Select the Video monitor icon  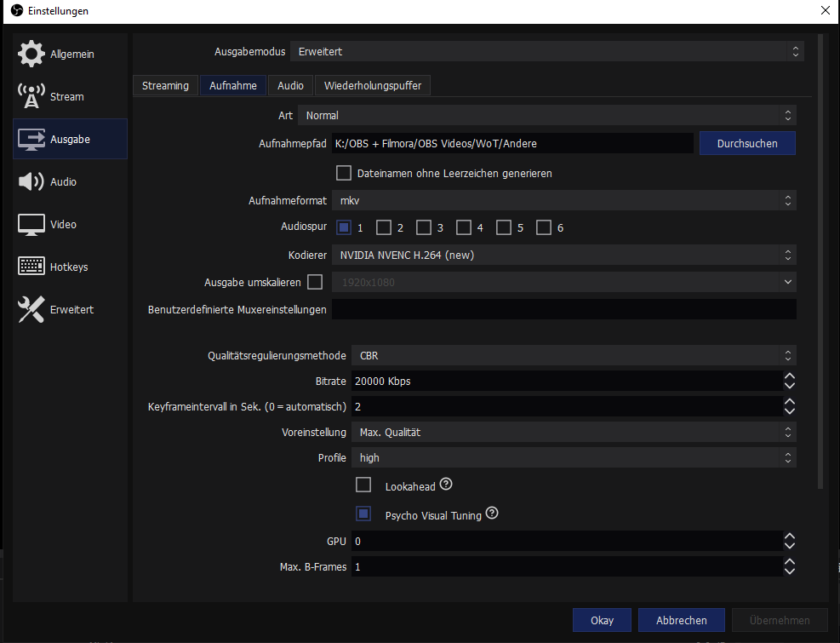click(x=31, y=224)
